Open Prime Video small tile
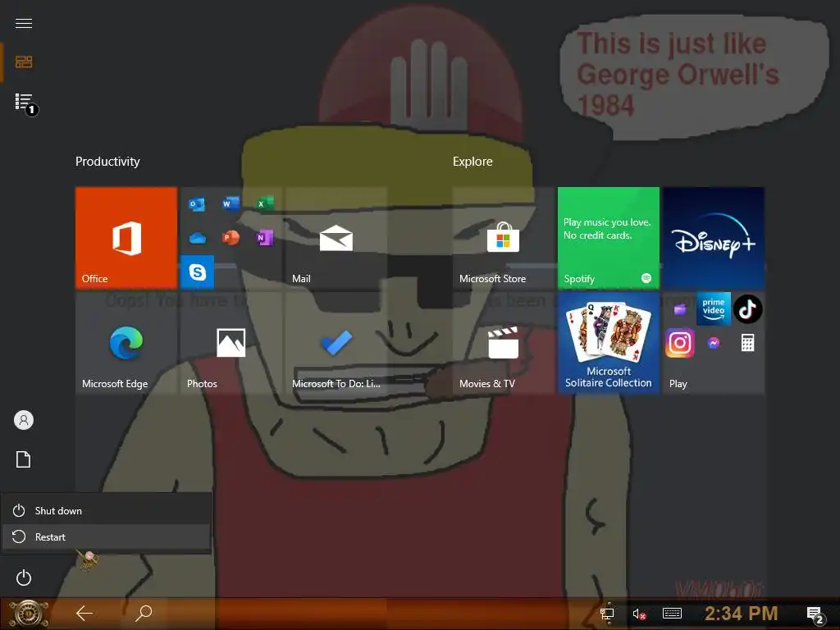840x630 pixels. [714, 309]
